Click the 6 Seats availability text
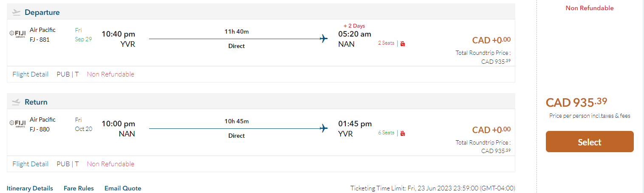The image size is (644, 193). pos(386,133)
